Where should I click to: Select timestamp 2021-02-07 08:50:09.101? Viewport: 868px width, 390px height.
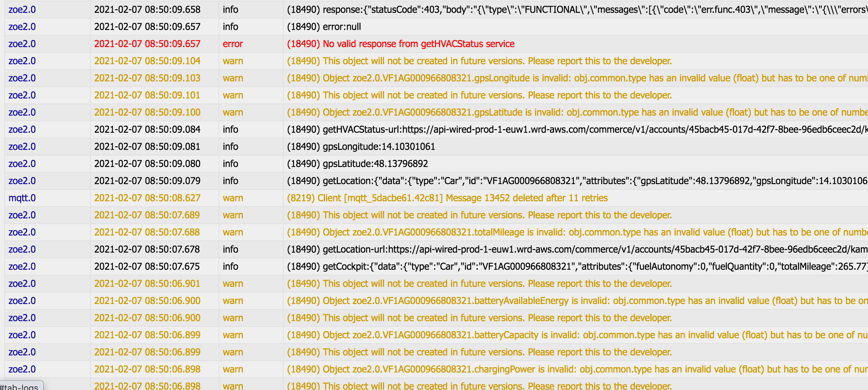coord(147,95)
